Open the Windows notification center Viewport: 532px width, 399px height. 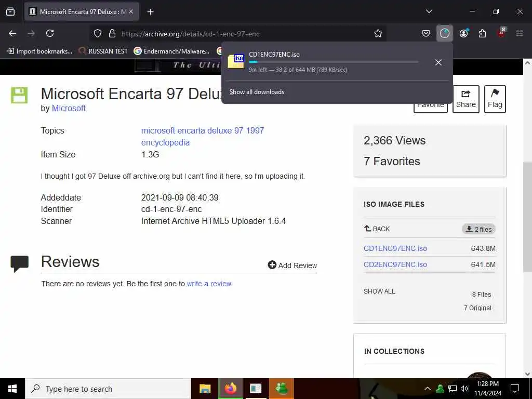point(515,389)
